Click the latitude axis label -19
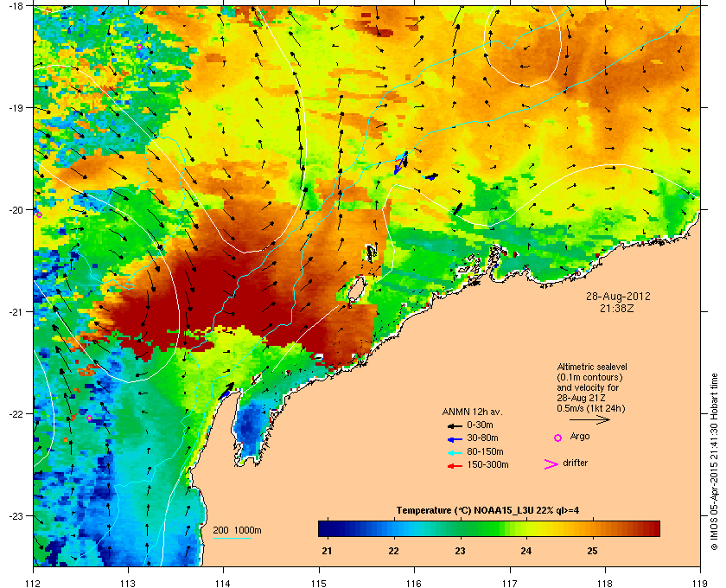The height and width of the screenshot is (588, 726). click(16, 108)
